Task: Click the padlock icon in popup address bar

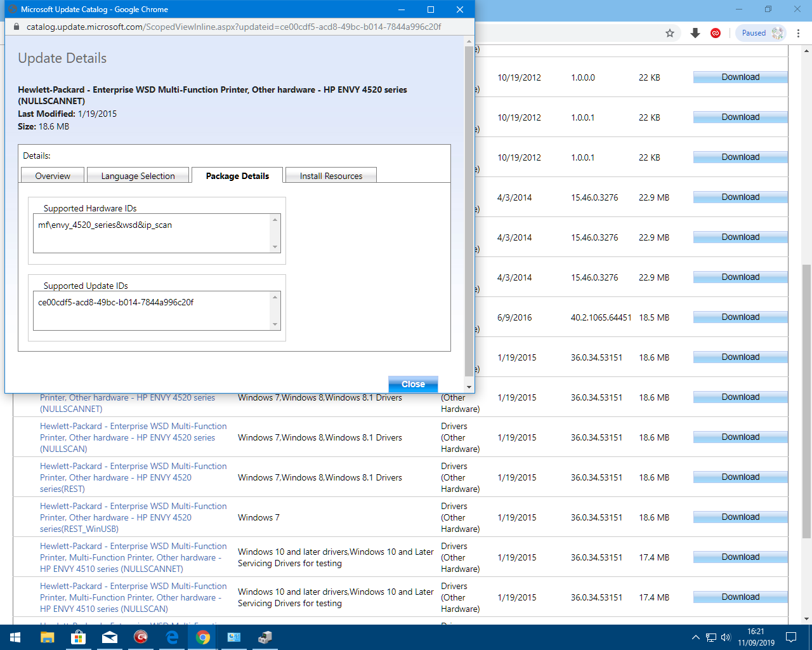Action: (x=16, y=27)
